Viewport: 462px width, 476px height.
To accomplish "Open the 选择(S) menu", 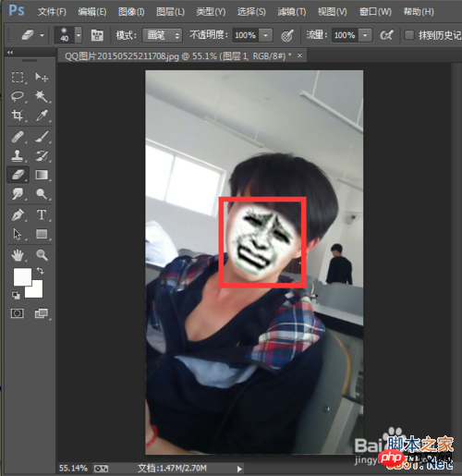I will pos(251,12).
